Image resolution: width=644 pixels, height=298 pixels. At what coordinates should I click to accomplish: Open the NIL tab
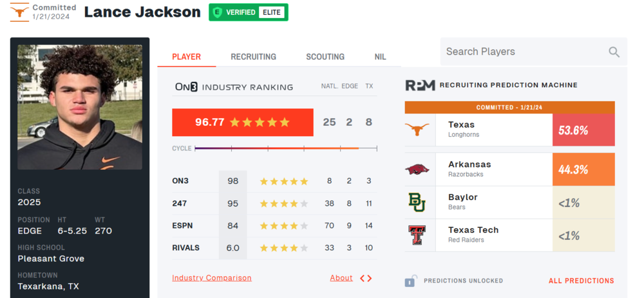click(381, 57)
